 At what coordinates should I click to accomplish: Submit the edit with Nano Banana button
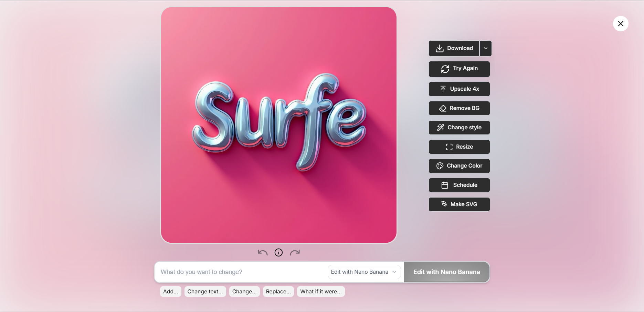(x=447, y=272)
